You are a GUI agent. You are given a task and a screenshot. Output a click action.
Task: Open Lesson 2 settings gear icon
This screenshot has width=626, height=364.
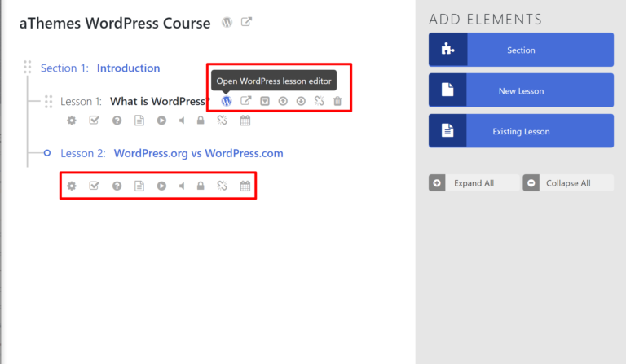point(72,186)
